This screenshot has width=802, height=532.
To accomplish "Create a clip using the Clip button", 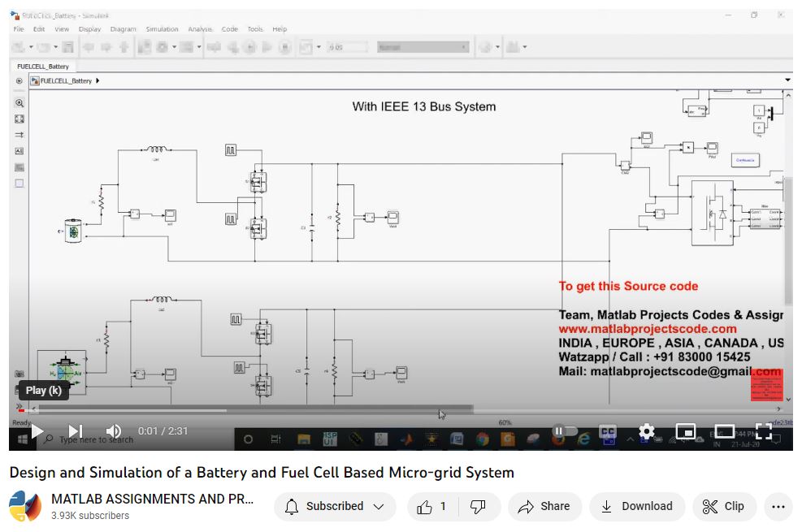I will coord(723,507).
